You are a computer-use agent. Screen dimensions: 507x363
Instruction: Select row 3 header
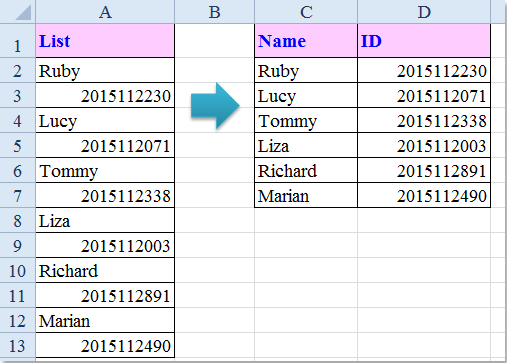click(17, 95)
